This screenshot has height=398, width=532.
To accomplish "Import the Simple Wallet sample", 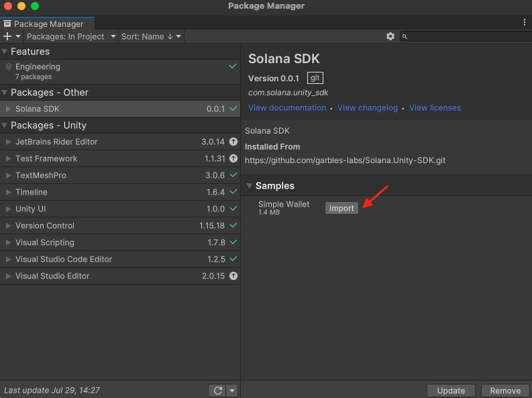I will pos(341,208).
